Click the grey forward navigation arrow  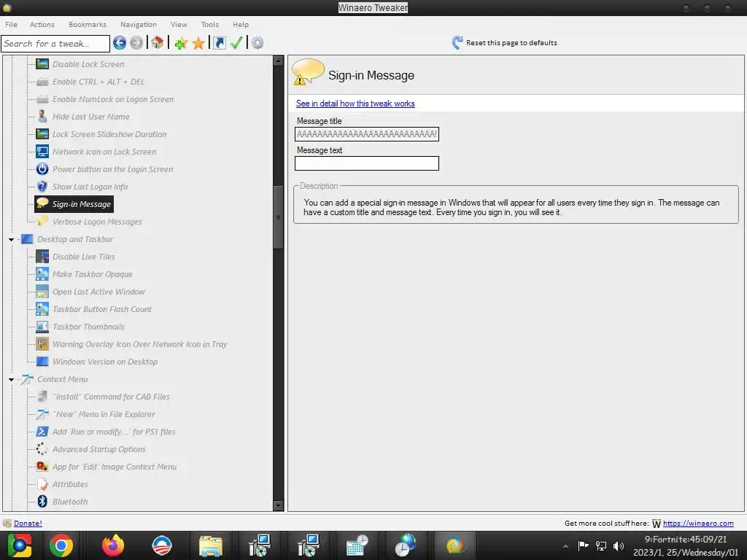click(136, 43)
